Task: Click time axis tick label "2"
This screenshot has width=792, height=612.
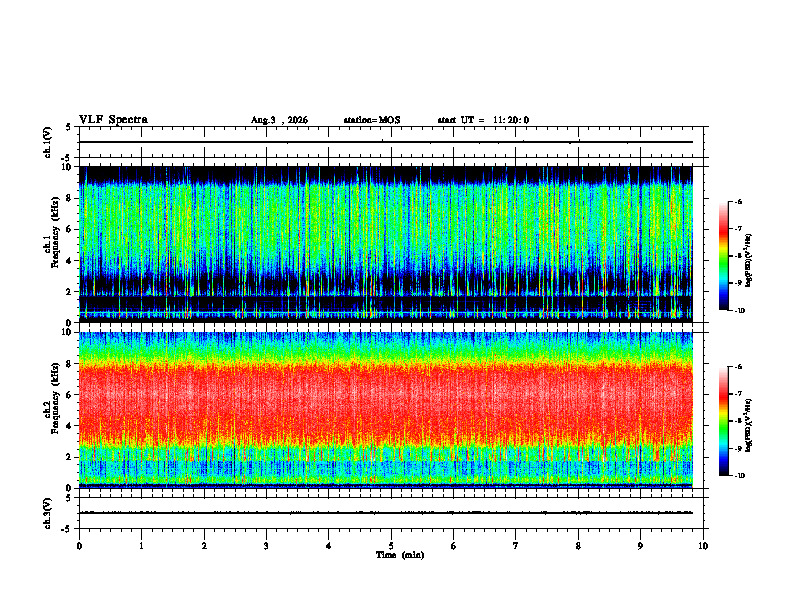Action: [x=204, y=546]
